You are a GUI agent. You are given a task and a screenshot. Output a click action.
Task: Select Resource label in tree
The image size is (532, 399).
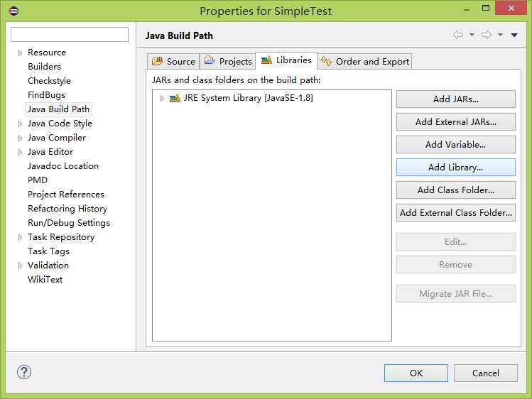tap(47, 53)
